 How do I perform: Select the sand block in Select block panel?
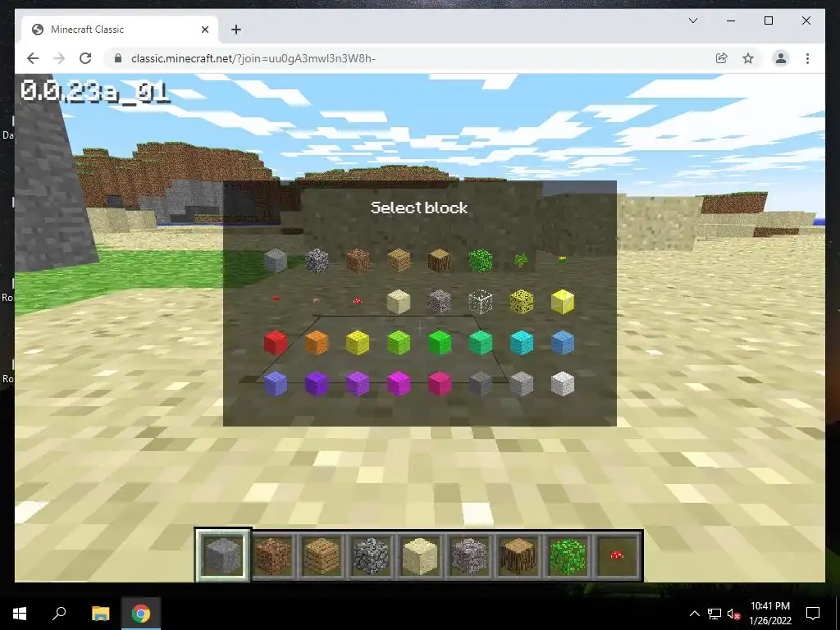tap(399, 302)
